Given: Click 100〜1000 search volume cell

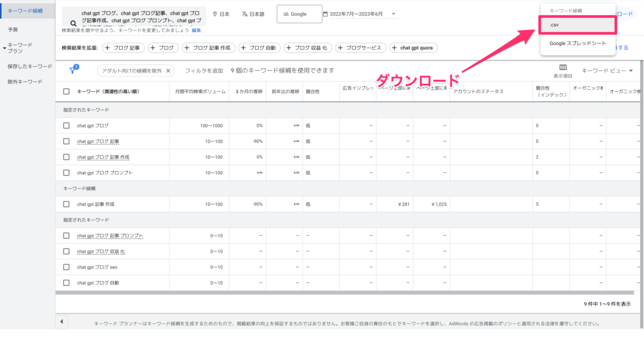Looking at the screenshot, I should [211, 126].
